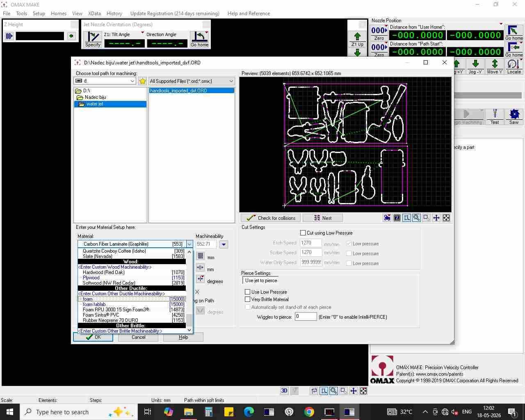Click the Move Y arrows button
This screenshot has width=525, height=420.
coord(495,66)
